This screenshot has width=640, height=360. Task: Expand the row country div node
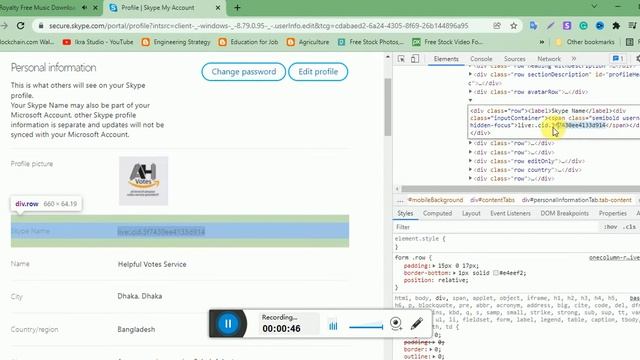click(470, 170)
